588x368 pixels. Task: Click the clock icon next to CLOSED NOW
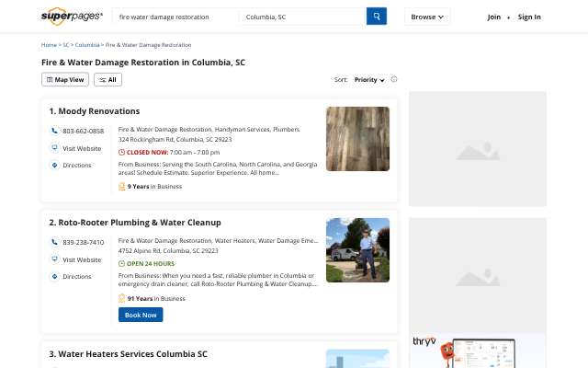(x=121, y=152)
